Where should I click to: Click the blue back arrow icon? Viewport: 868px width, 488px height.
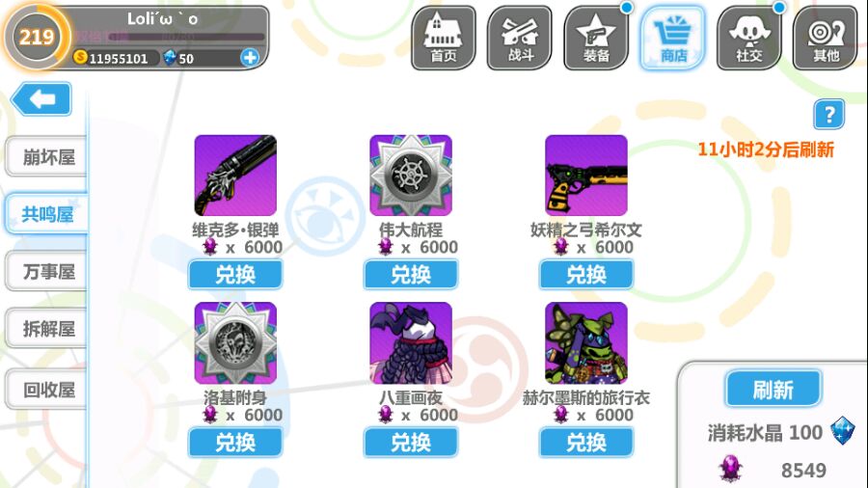click(x=41, y=99)
